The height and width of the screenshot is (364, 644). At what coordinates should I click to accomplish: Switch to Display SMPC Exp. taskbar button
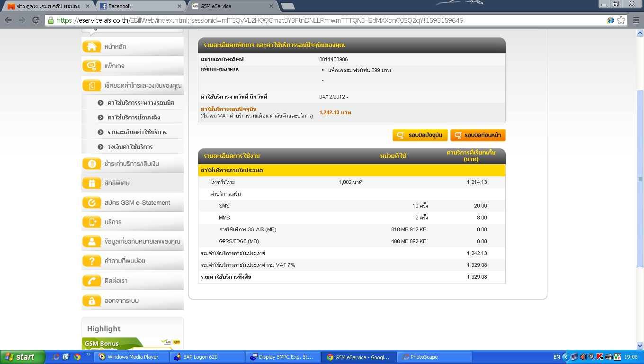point(282,357)
